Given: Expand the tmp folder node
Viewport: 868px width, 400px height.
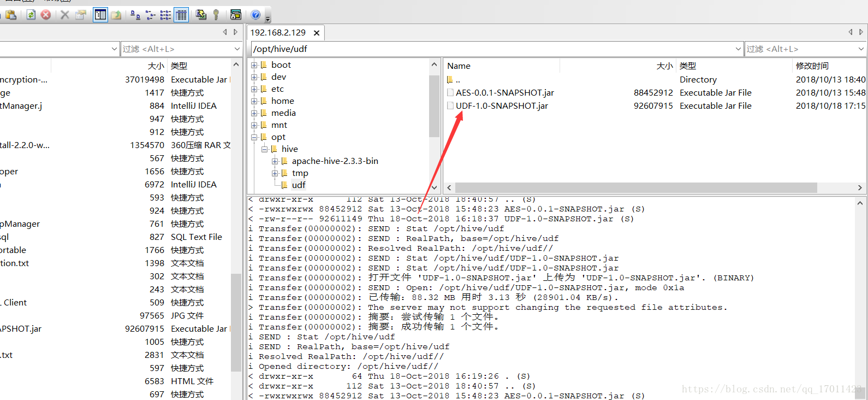Looking at the screenshot, I should [275, 173].
